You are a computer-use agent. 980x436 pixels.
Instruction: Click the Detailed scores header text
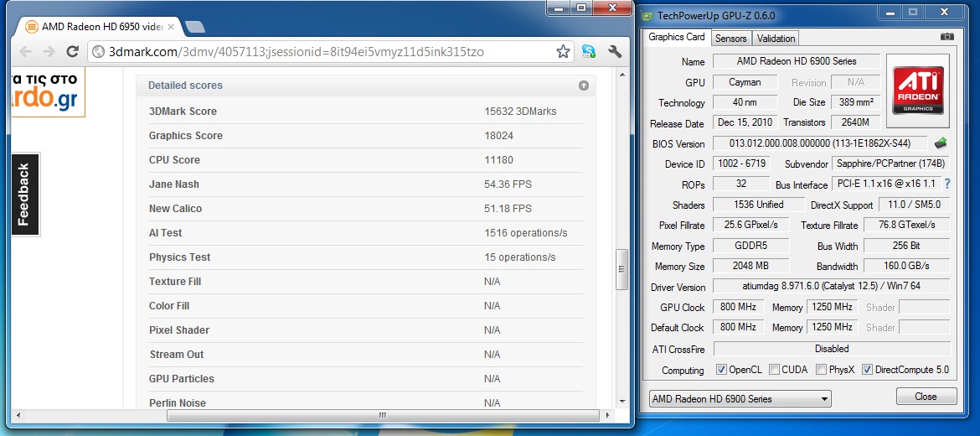pyautogui.click(x=185, y=85)
